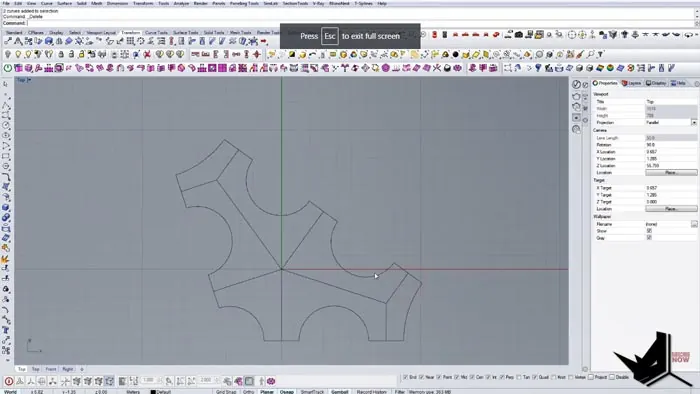Select the Text tool in left sidebar

tap(5, 330)
